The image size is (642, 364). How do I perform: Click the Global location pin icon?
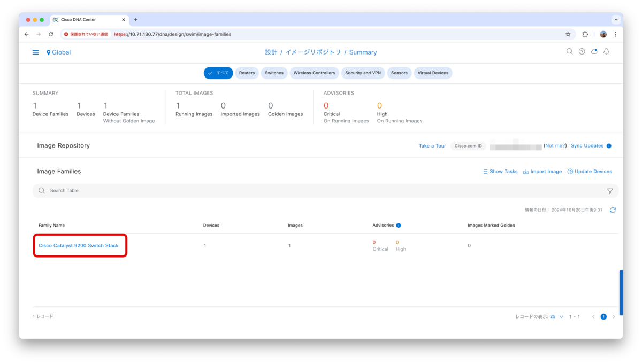(x=49, y=52)
